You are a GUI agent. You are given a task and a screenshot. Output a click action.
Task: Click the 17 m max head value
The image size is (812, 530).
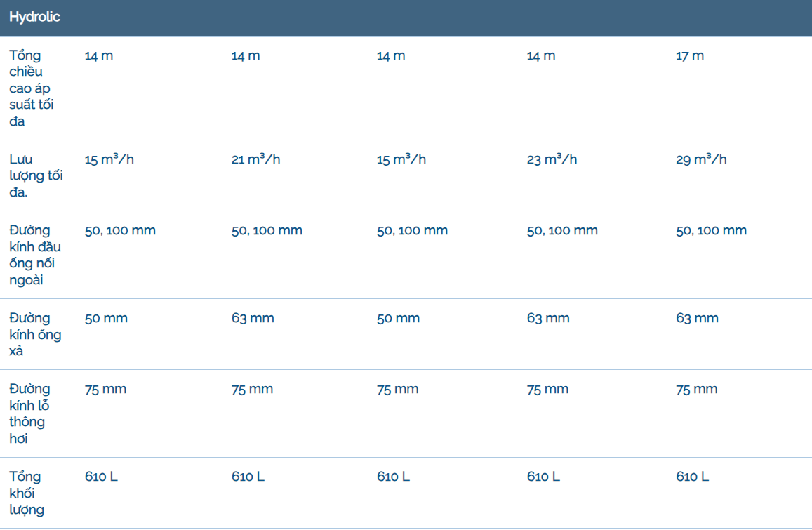[689, 55]
